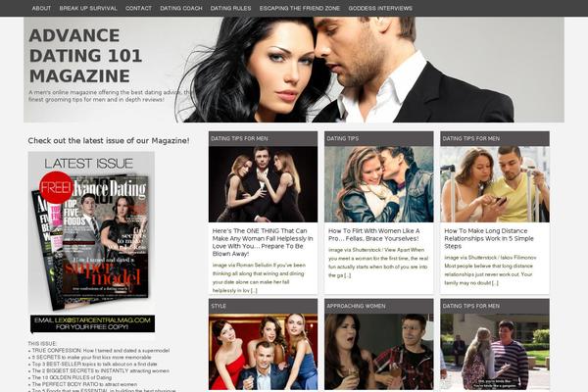Open the outdoor couple video thumbnail

[x=495, y=352]
